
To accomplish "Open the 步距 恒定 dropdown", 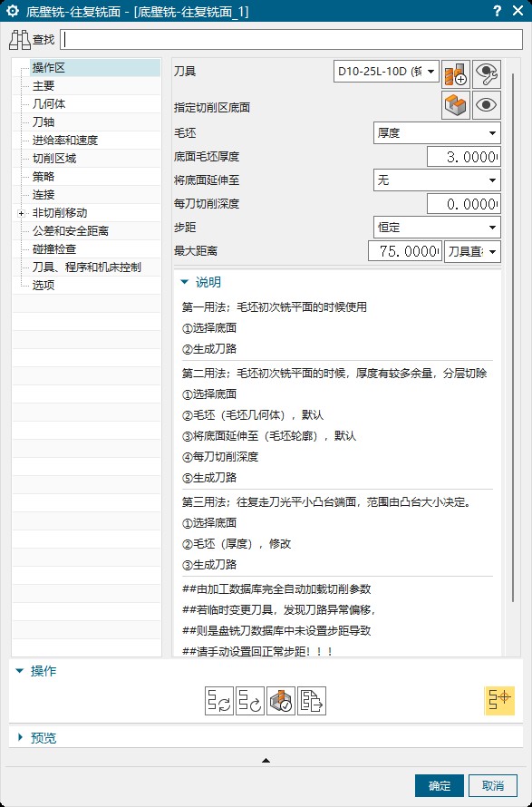I will 437,227.
